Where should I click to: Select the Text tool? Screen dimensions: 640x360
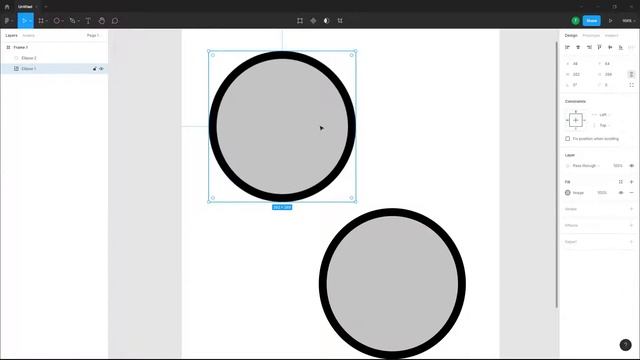[88, 20]
